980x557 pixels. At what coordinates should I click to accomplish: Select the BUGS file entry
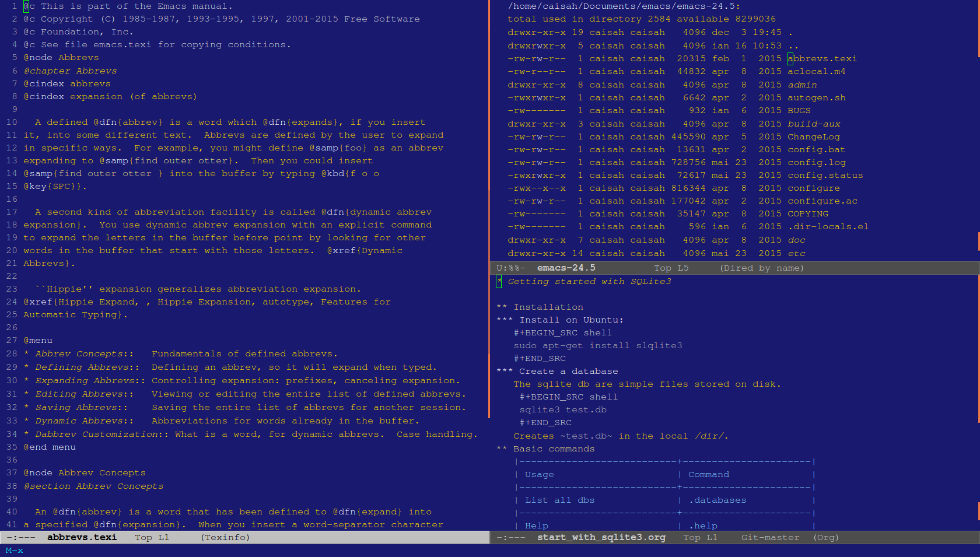(799, 110)
